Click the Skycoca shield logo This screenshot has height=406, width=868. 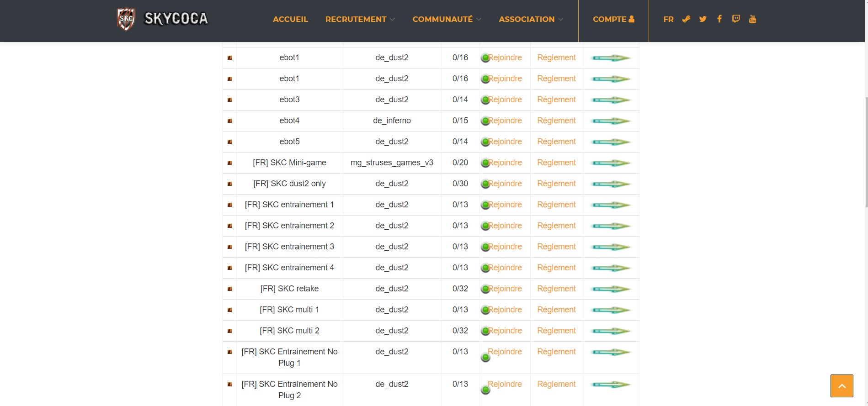126,19
